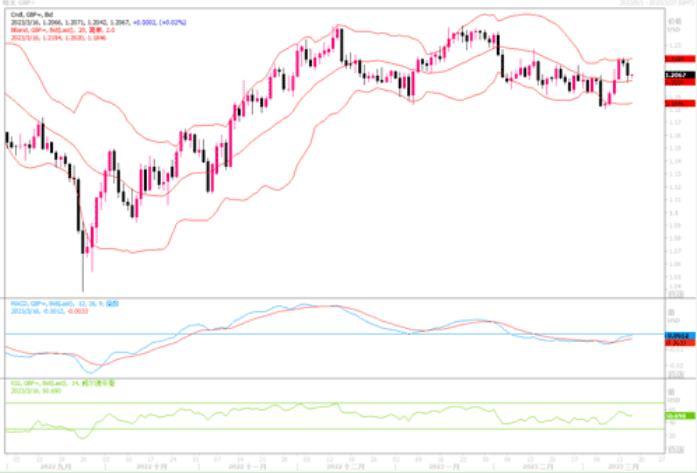The width and height of the screenshot is (697, 473).
Task: Select the long-wick lowest candlestick in September
Action: click(x=83, y=260)
